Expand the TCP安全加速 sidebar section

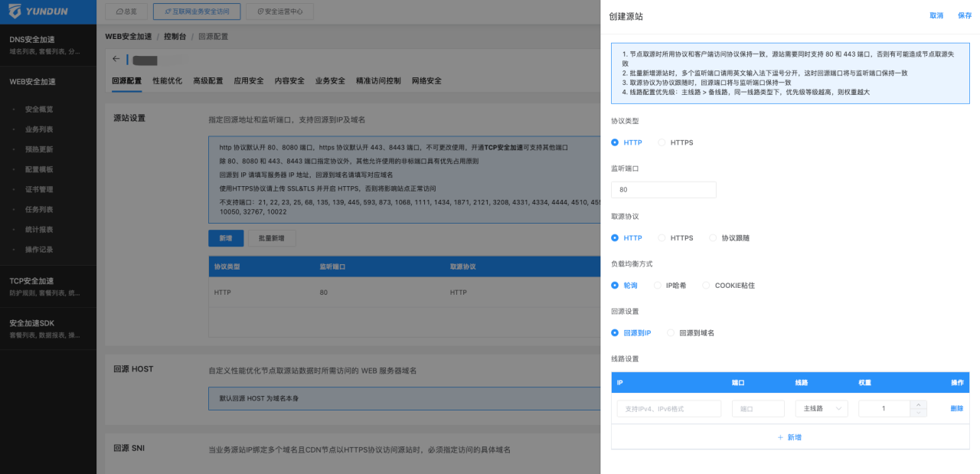click(47, 286)
